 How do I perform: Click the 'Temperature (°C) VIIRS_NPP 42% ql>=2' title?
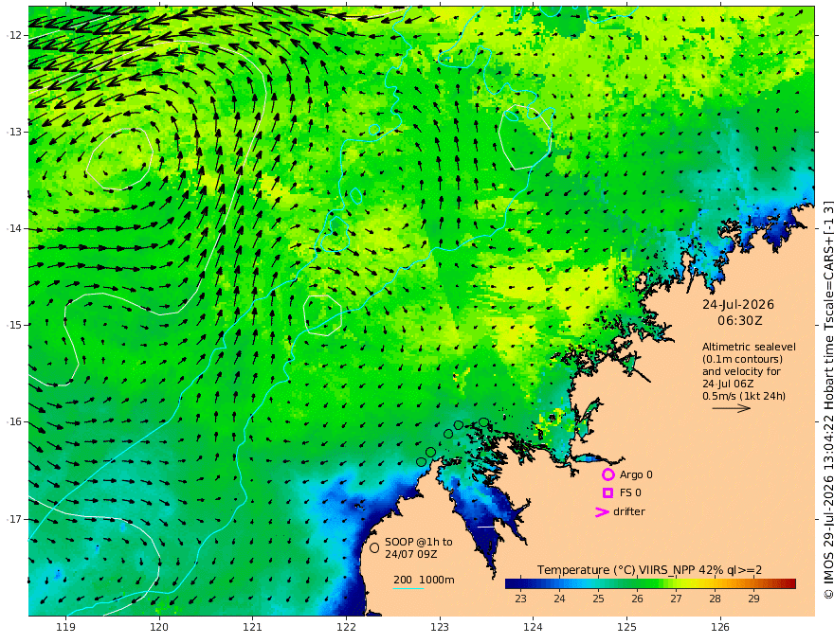649,570
